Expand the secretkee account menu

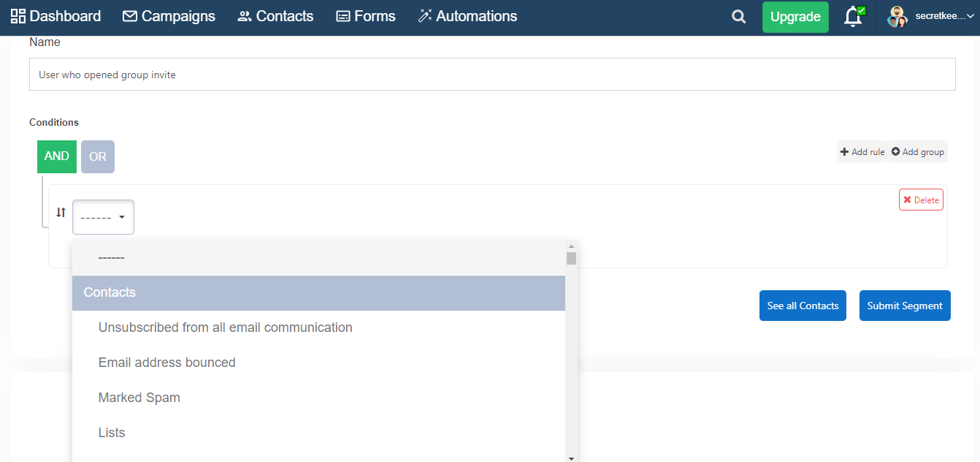click(944, 16)
